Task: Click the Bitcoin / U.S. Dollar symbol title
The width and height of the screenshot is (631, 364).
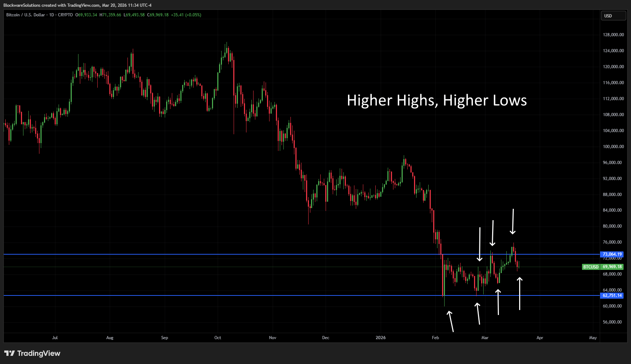Action: (26, 15)
